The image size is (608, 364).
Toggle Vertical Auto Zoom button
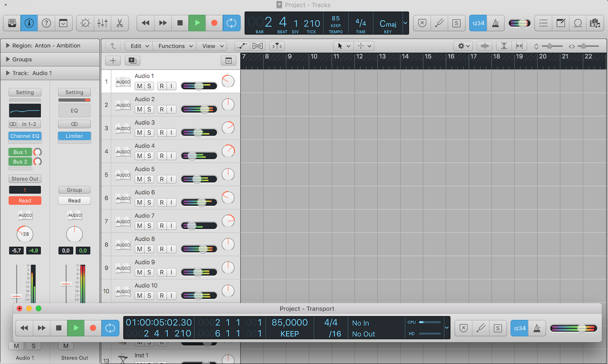pos(504,46)
